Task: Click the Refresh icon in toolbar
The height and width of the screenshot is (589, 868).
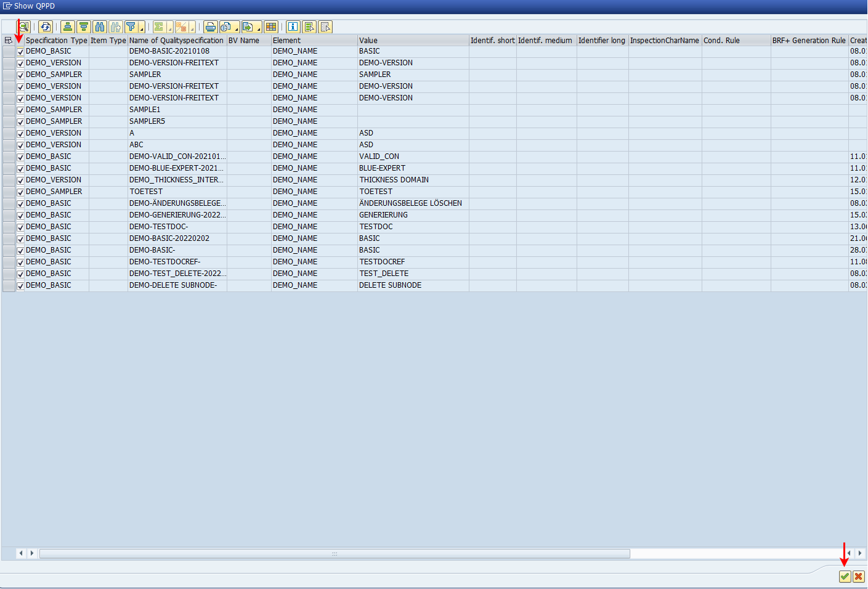Action: (x=46, y=27)
